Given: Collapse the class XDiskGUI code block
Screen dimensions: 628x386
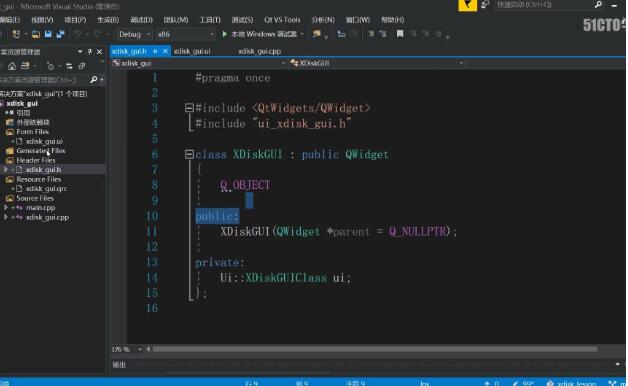Looking at the screenshot, I should pos(189,154).
